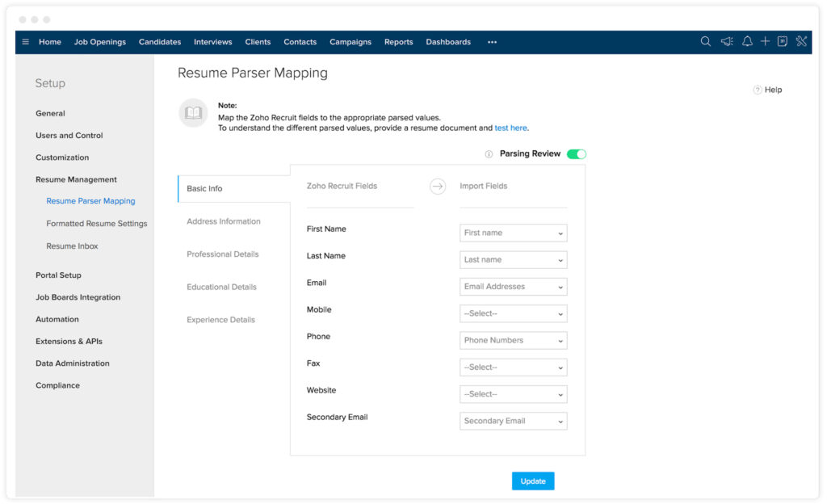Screen dimensions: 827x504
Task: Click the book icon next to the Note
Action: click(192, 114)
